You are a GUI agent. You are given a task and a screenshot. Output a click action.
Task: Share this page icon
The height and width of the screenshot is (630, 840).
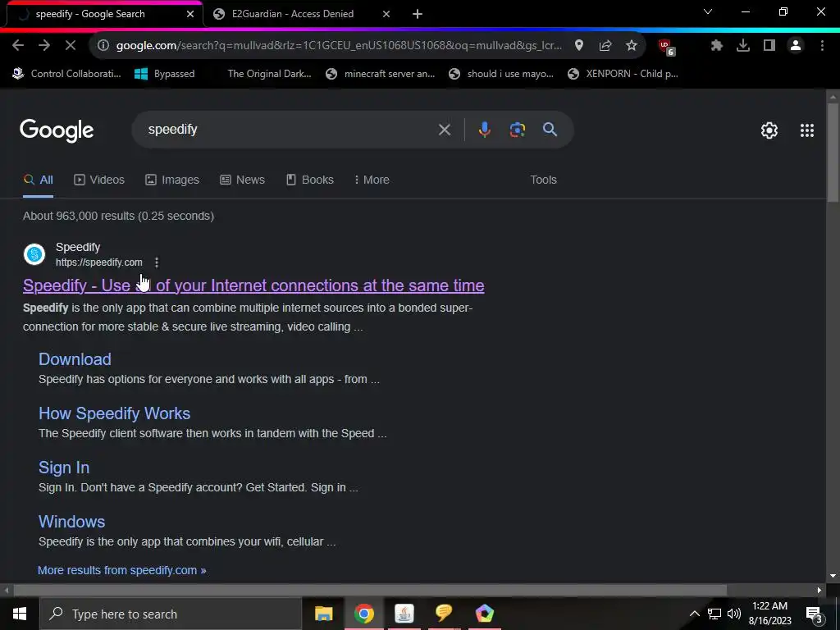[x=605, y=46]
